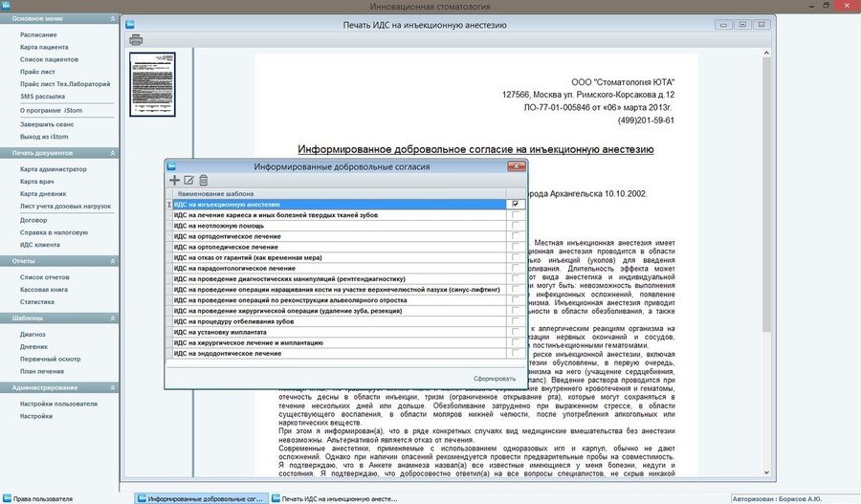861x504 pixels.
Task: Open Договор in print documents
Action: tap(33, 220)
